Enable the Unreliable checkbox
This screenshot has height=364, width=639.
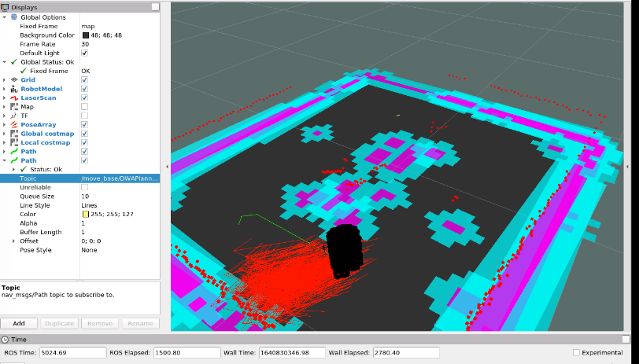click(x=84, y=187)
